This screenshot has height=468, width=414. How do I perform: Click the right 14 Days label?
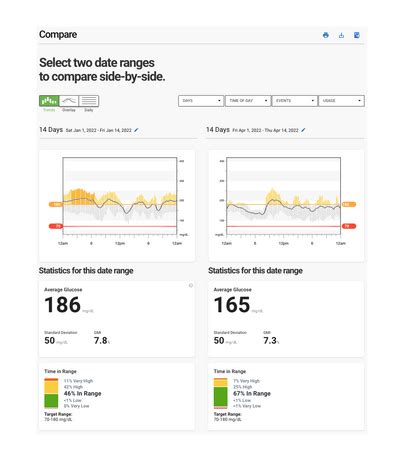[x=218, y=130]
